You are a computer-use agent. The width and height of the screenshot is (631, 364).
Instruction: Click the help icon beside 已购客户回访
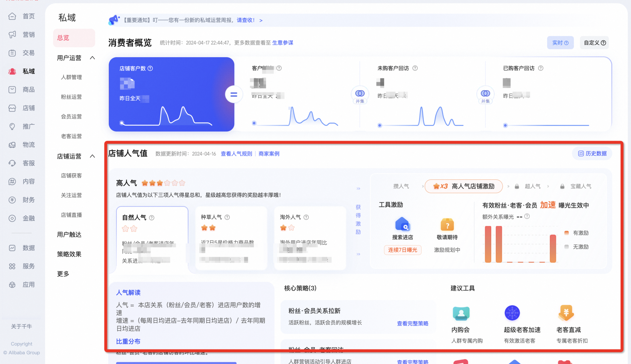[541, 68]
